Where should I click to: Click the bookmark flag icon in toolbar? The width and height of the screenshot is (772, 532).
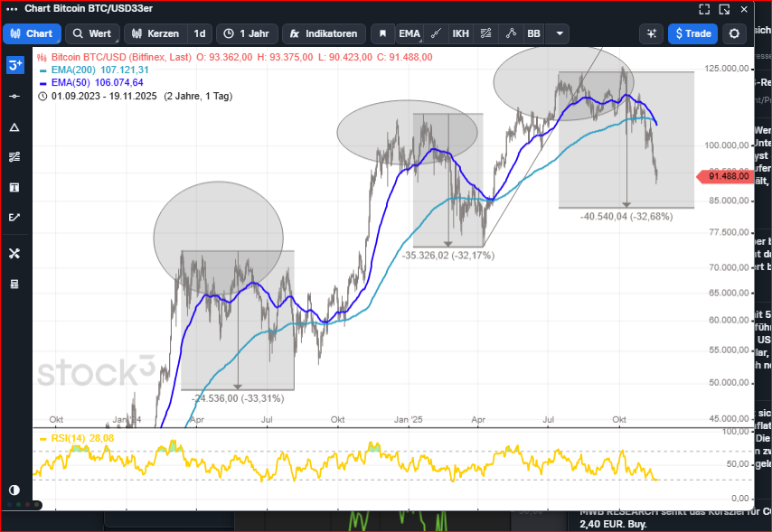382,33
